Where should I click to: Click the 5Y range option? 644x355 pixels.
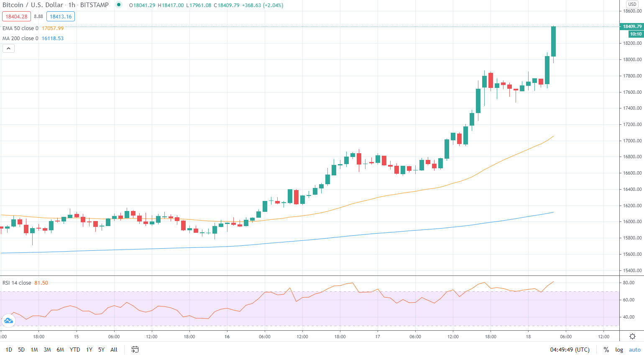click(x=100, y=350)
